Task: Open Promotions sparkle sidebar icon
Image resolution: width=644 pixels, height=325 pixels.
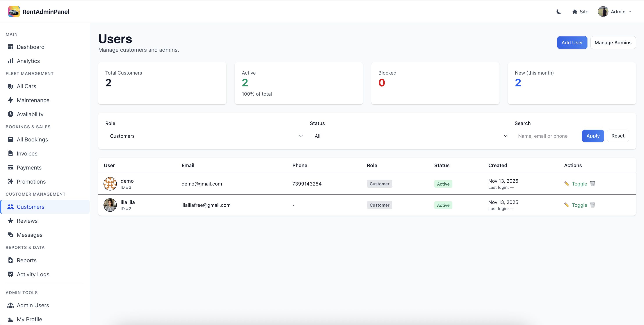Action: [11, 181]
